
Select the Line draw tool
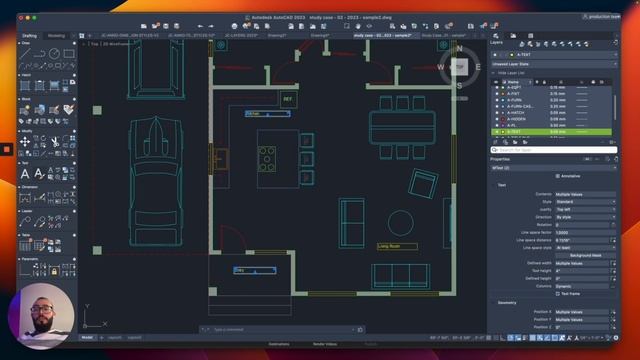[25, 53]
